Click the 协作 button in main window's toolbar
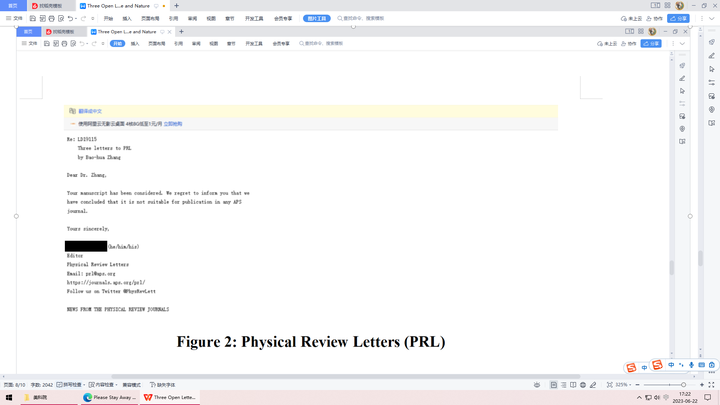720x405 pixels. tap(654, 18)
